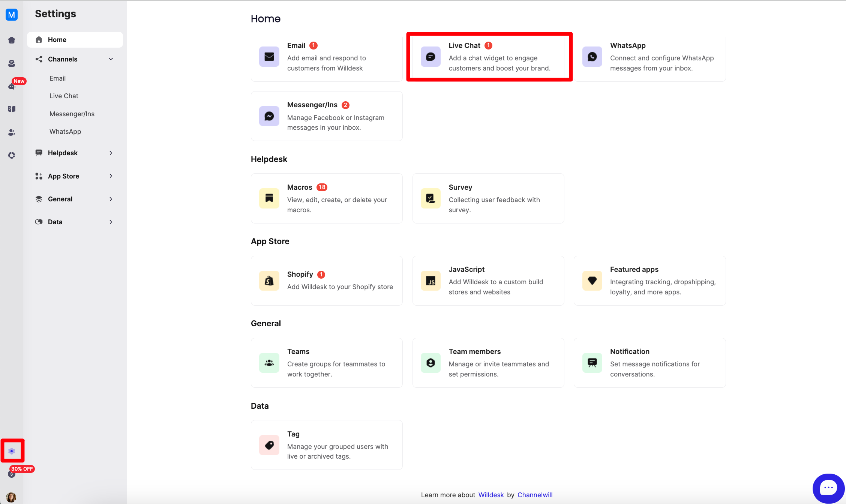Open the Notification card title
The width and height of the screenshot is (846, 504).
[630, 351]
